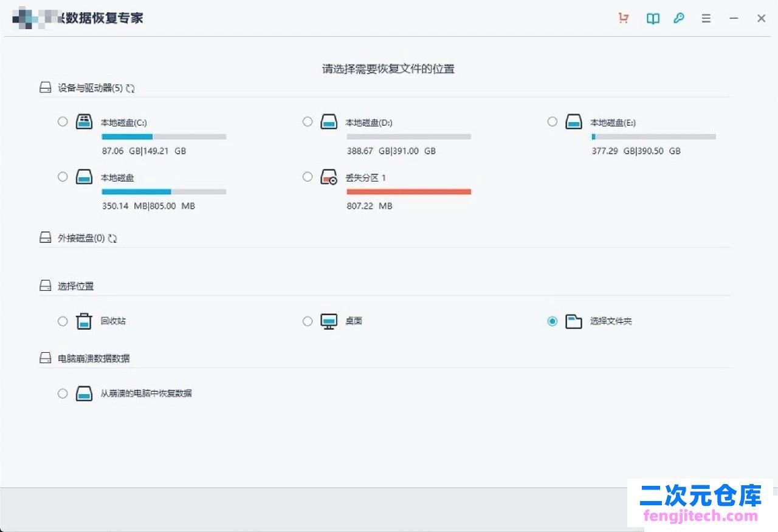Viewport: 778px width, 532px height.
Task: Click the 电脑崩溃数据数据 section header
Action: click(x=94, y=358)
